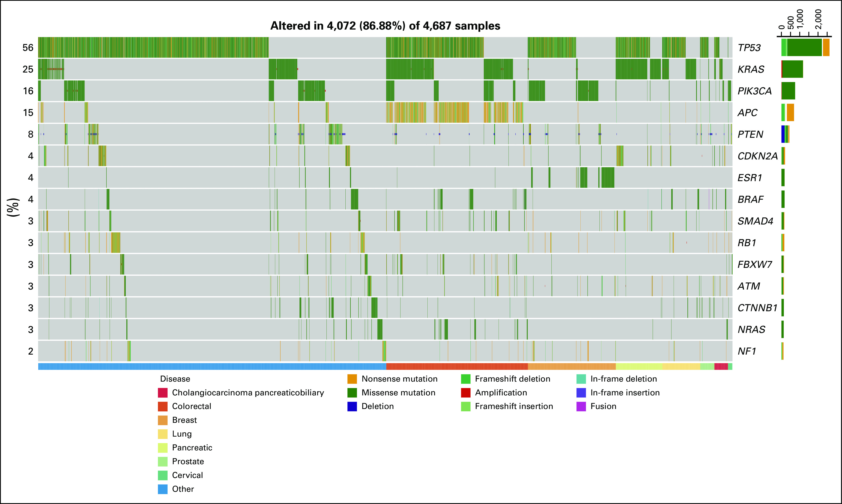Click the 'Disease' legend heading
The width and height of the screenshot is (842, 504).
coord(175,379)
